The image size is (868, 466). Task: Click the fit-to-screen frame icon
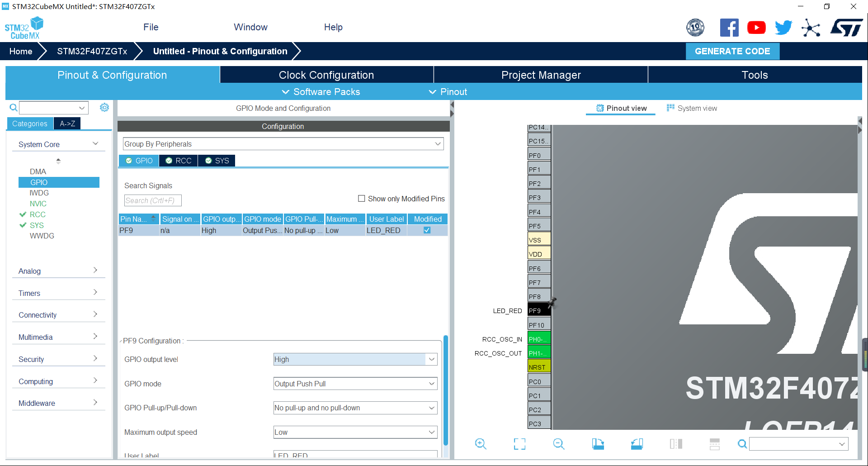pyautogui.click(x=519, y=444)
